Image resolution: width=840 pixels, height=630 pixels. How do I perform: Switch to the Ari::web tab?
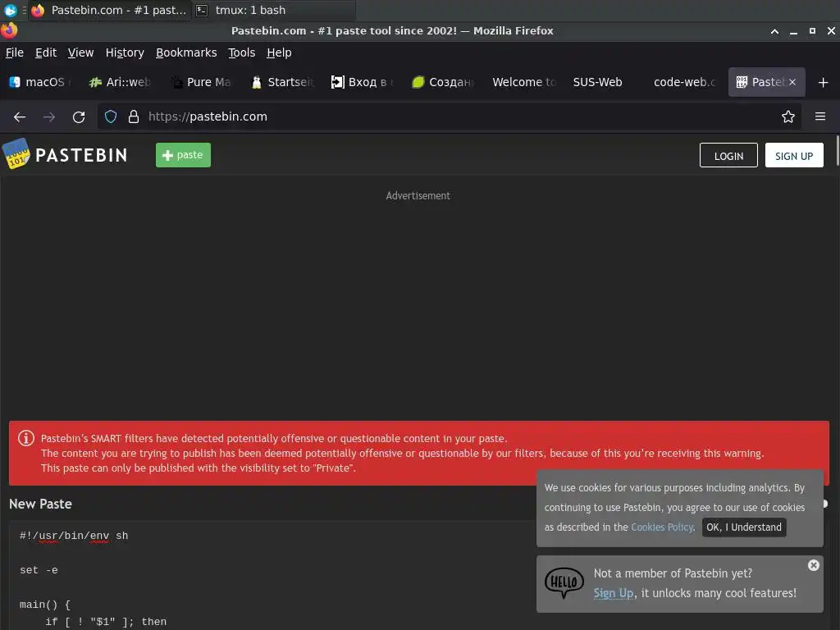pyautogui.click(x=121, y=82)
